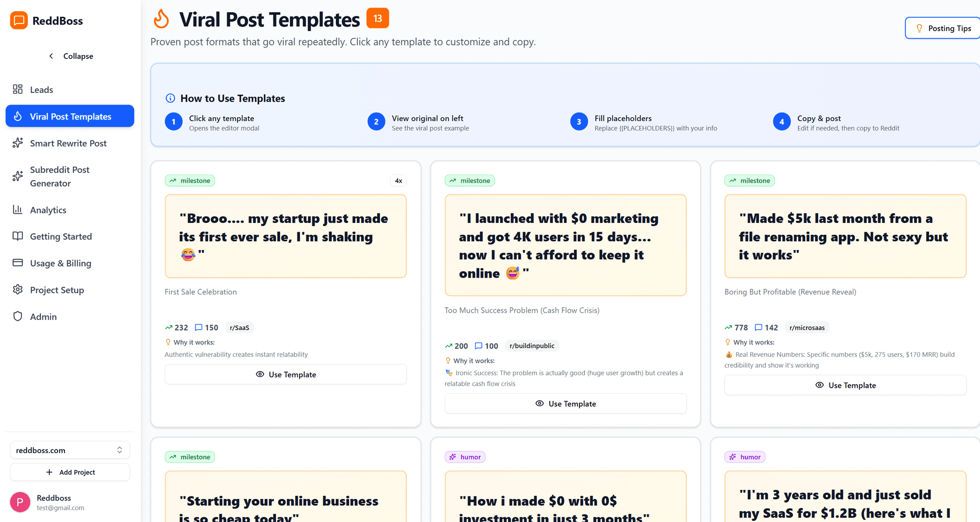Click the r/buildinpublic subreddit tag
This screenshot has width=980, height=522.
tap(532, 345)
